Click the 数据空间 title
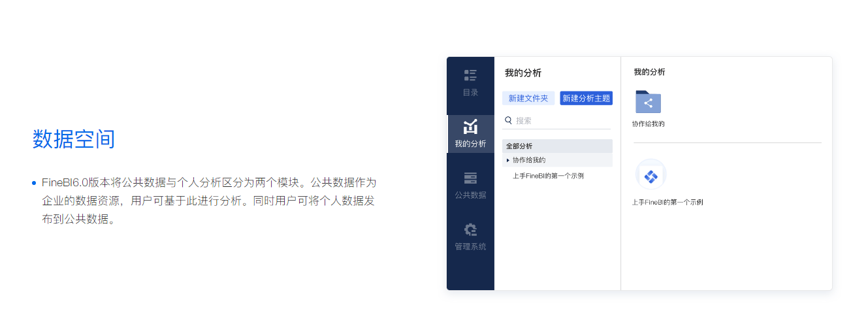Image resolution: width=868 pixels, height=332 pixels. coord(74,139)
